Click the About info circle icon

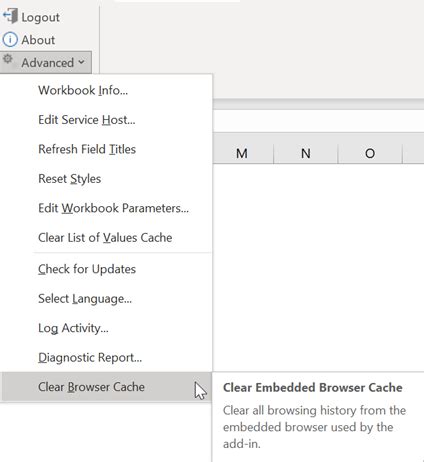point(10,40)
